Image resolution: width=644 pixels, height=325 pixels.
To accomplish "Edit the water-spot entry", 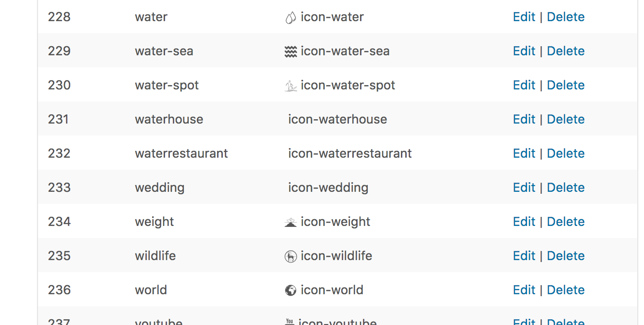I will (524, 85).
